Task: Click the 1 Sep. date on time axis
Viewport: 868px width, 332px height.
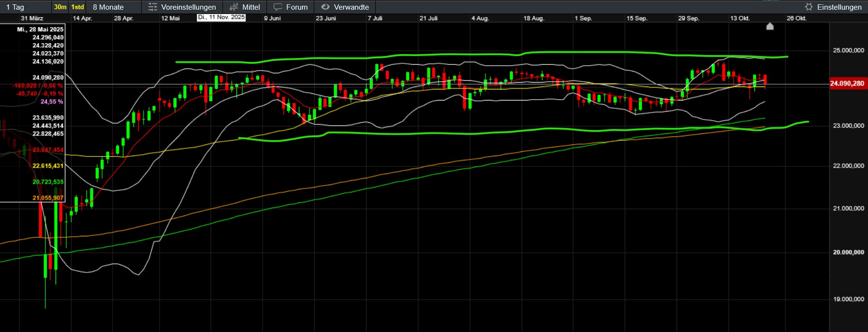Action: point(583,18)
